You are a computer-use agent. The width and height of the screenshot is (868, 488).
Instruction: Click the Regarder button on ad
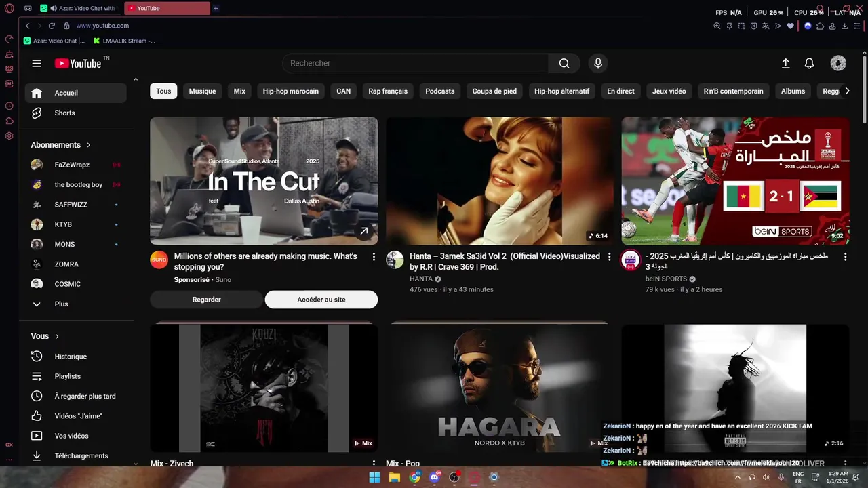click(x=206, y=300)
